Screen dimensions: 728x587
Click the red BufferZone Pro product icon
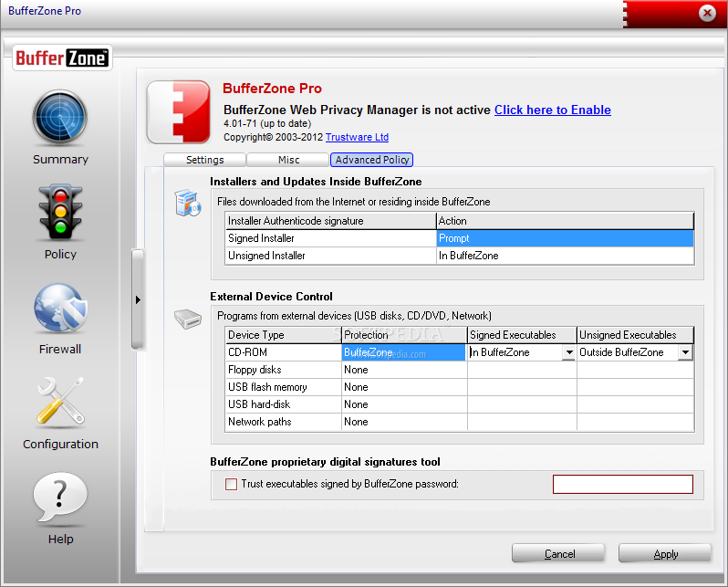179,111
